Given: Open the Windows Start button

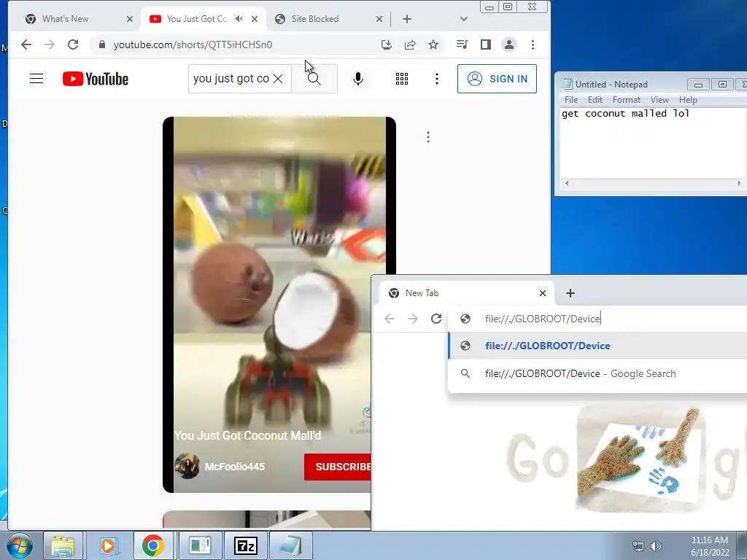Looking at the screenshot, I should coord(20,545).
